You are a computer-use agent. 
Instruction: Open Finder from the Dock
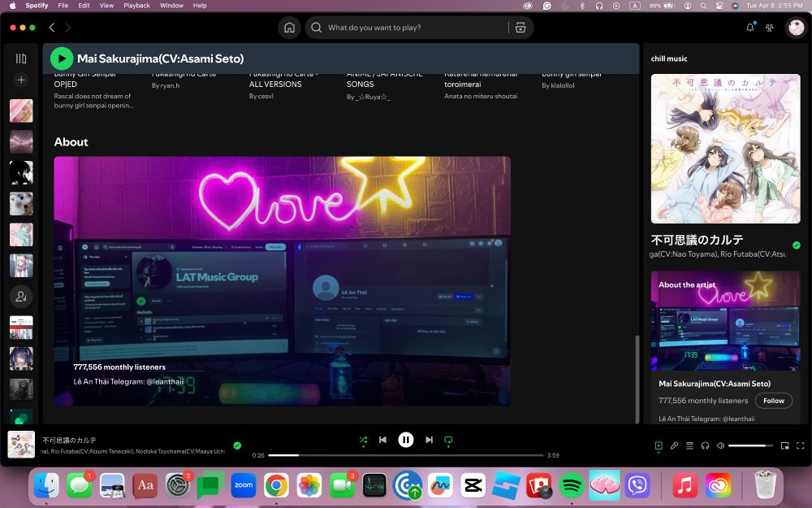pos(46,486)
